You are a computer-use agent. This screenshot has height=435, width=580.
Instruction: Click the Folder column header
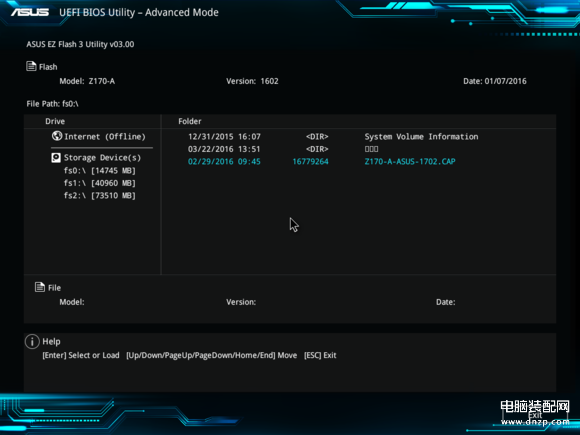coord(190,121)
